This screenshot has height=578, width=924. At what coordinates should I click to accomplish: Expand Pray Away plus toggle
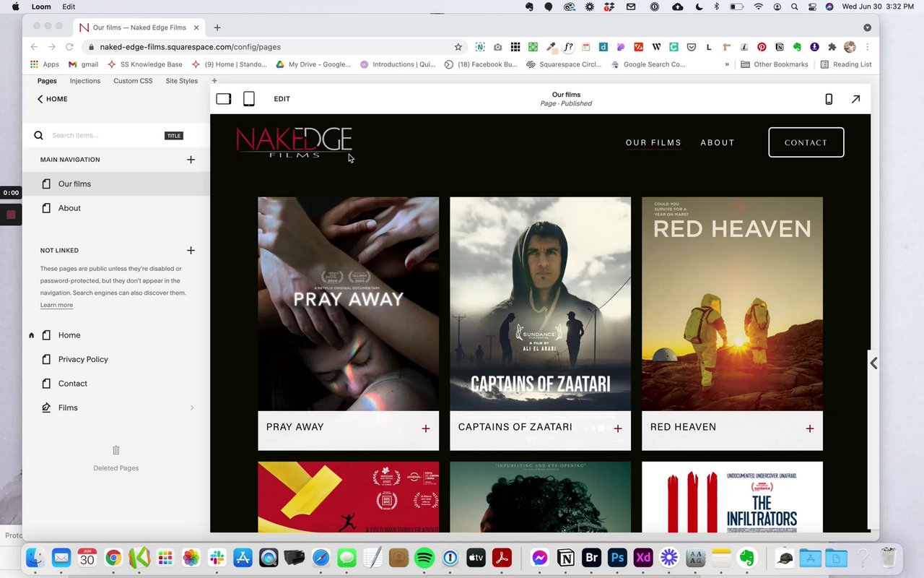426,428
